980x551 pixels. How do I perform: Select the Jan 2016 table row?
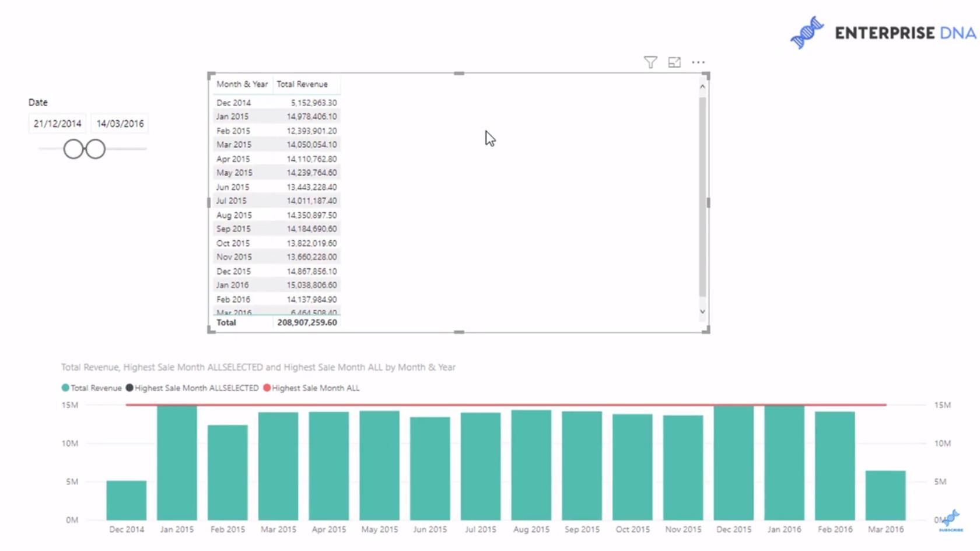276,285
